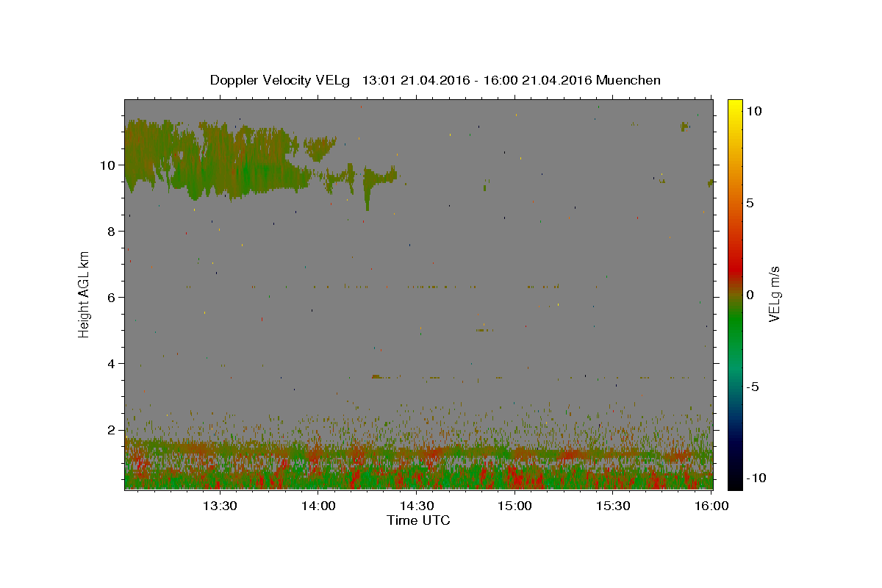Click the Time UTC axis title
The width and height of the screenshot is (882, 588).
point(418,520)
